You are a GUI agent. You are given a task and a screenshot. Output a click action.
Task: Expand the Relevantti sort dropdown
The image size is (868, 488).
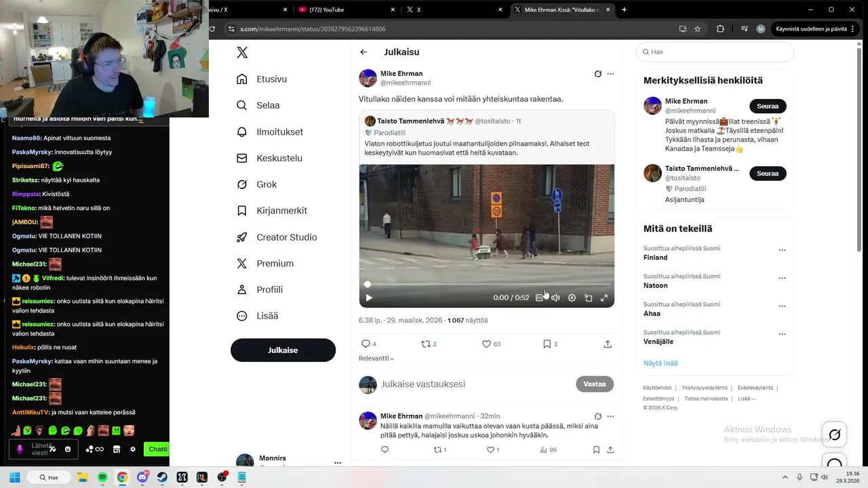click(376, 359)
